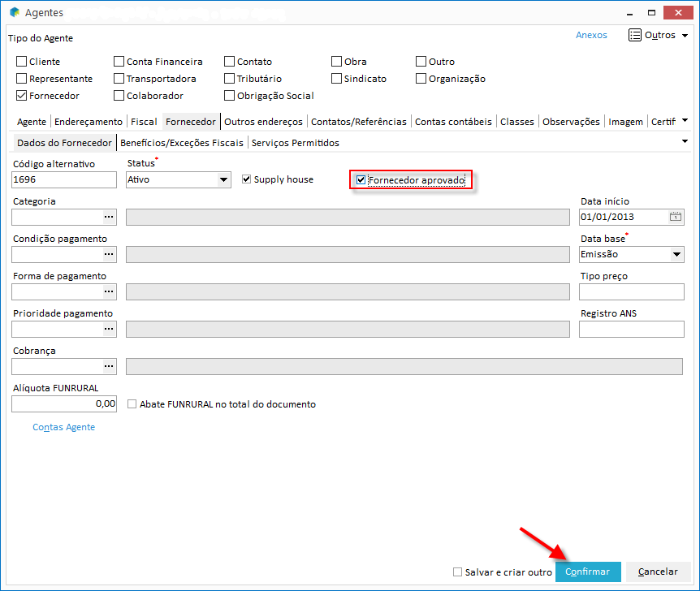Expand the main tab overflow arrow
This screenshot has width=700, height=591.
coord(685,121)
